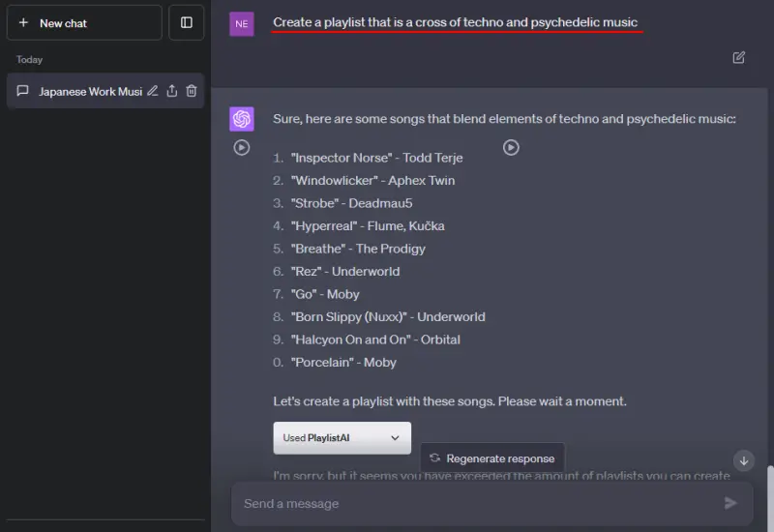Open the Japanese Work Musi conversation
This screenshot has width=774, height=532.
(89, 91)
